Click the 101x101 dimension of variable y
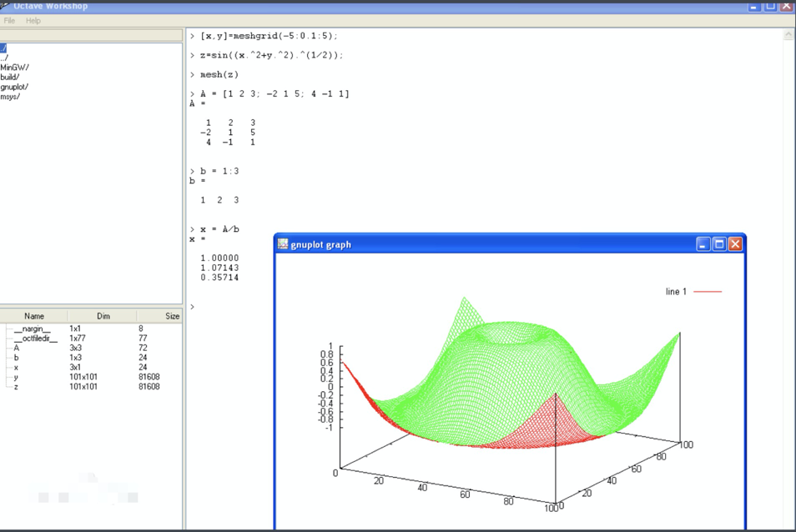 click(x=83, y=377)
